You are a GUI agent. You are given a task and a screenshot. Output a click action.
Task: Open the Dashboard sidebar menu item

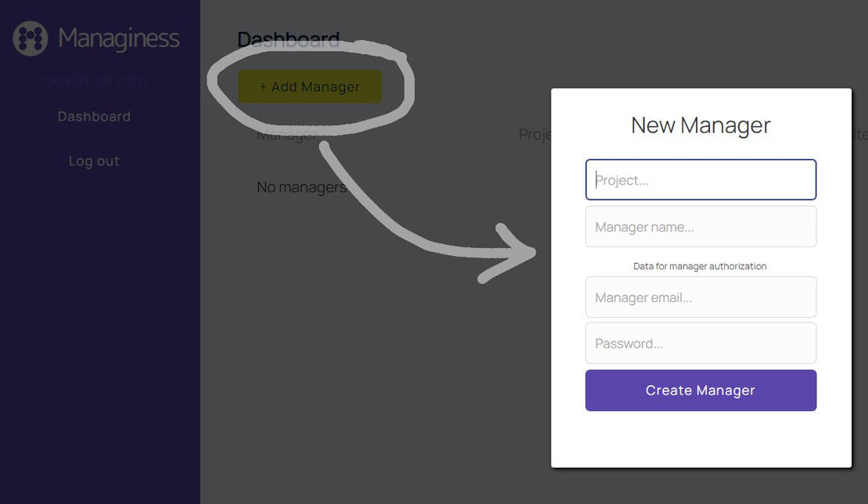tap(94, 117)
